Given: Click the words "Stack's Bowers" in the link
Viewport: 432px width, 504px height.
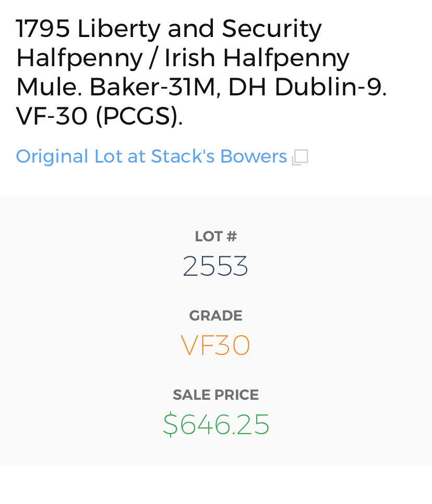Looking at the screenshot, I should pos(219,156).
